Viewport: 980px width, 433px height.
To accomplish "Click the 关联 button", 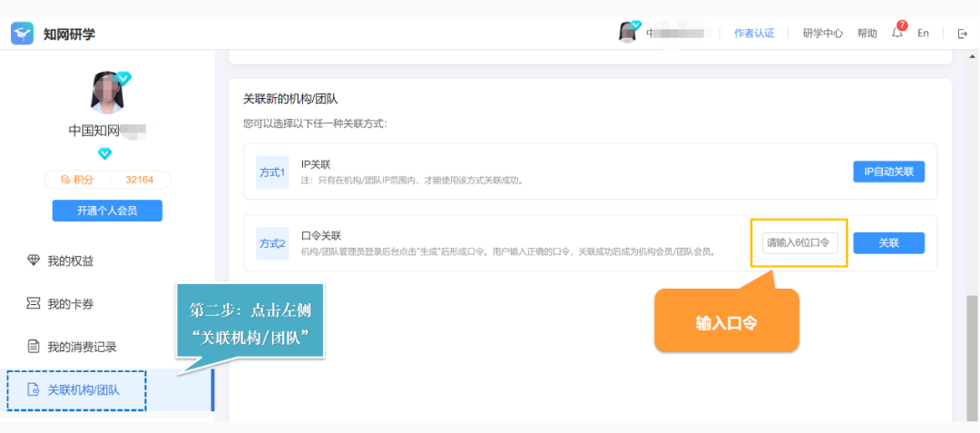I will (x=888, y=243).
